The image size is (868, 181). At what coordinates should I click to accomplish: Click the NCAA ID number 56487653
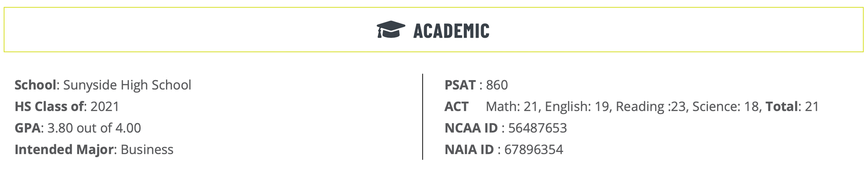538,128
